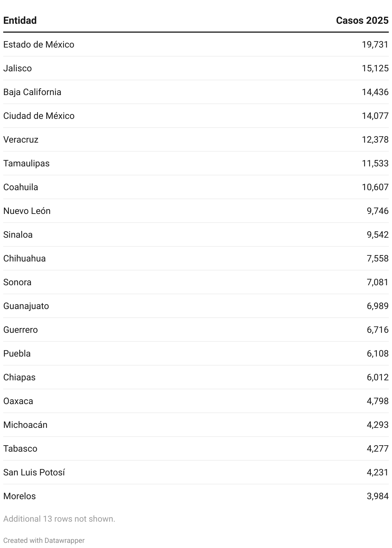This screenshot has height=548, width=392.
Task: Select the Estado de México row
Action: pyautogui.click(x=196, y=45)
